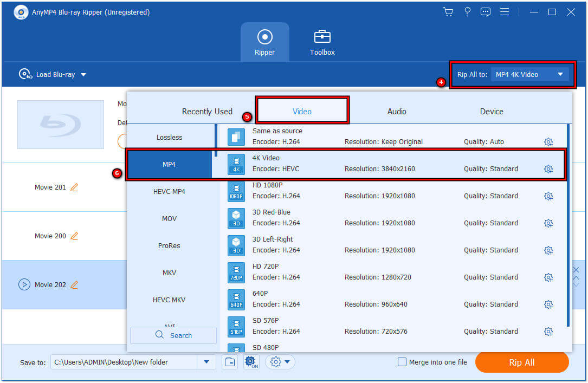The image size is (588, 383).
Task: Check Merge into one file
Action: (x=402, y=362)
